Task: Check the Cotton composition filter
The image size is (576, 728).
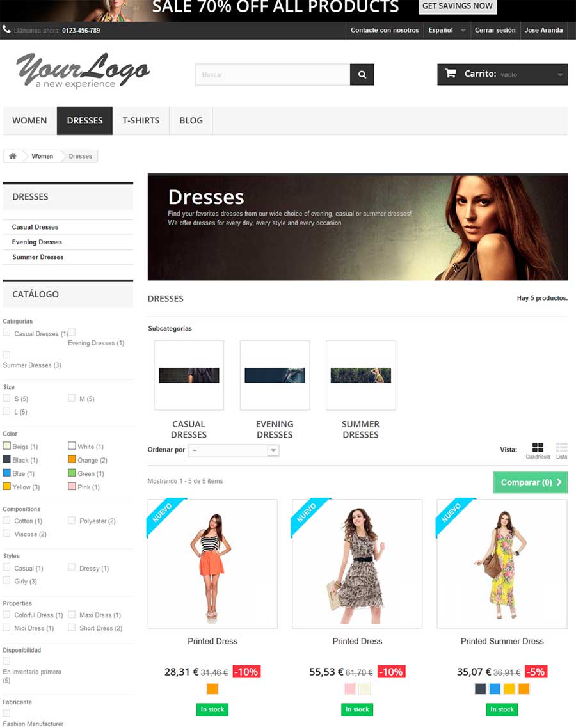Action: (5, 520)
